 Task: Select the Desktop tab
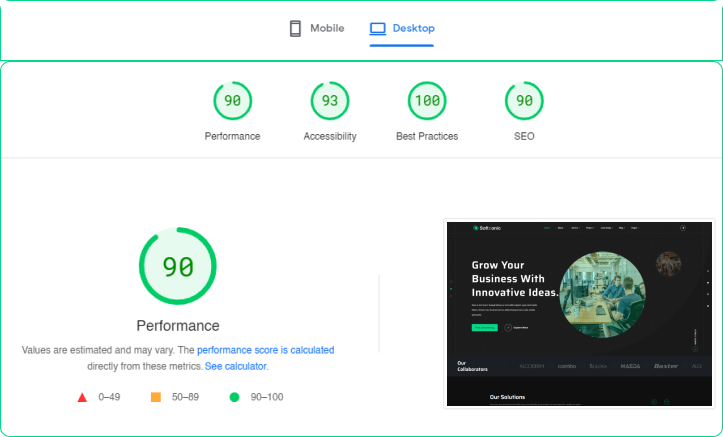(x=402, y=29)
